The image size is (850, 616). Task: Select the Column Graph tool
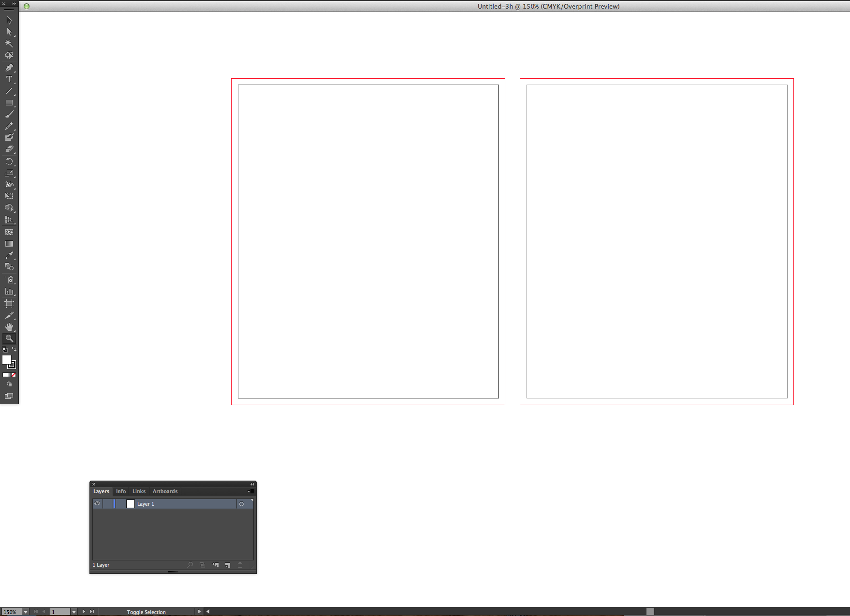pyautogui.click(x=9, y=291)
